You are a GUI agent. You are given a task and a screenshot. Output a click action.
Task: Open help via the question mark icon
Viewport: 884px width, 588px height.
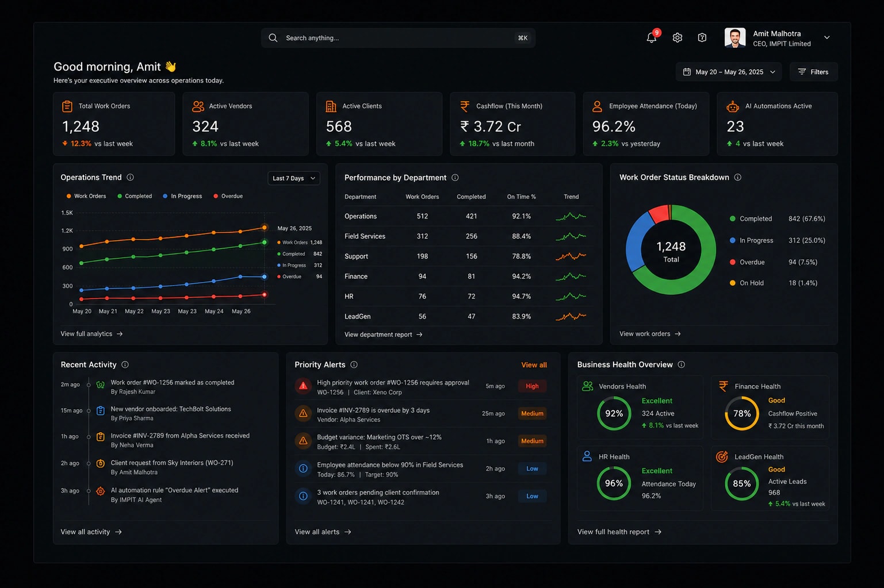(x=702, y=38)
